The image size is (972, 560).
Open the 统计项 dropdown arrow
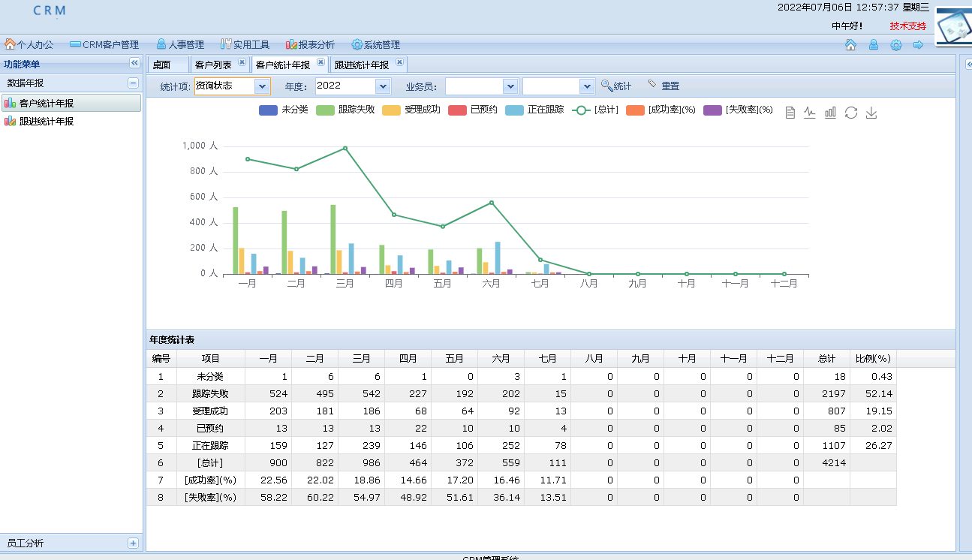(x=262, y=86)
